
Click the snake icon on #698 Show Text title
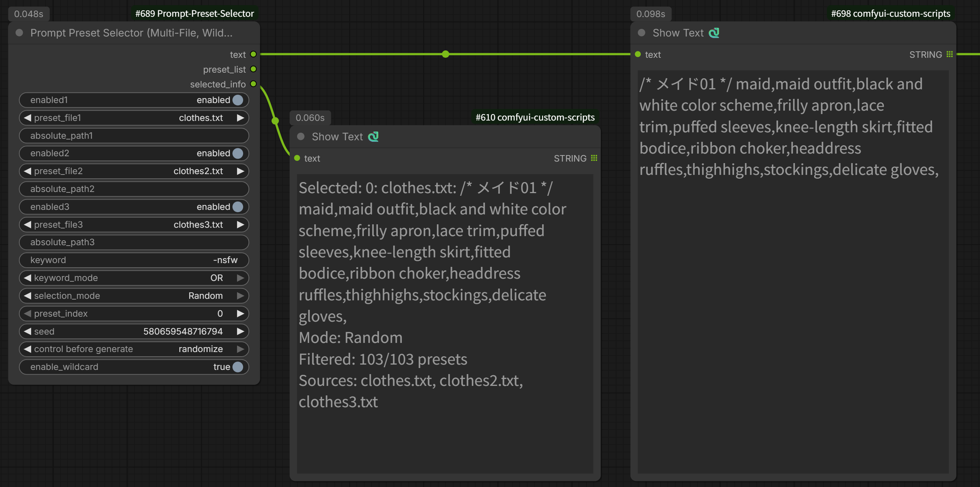click(x=714, y=33)
